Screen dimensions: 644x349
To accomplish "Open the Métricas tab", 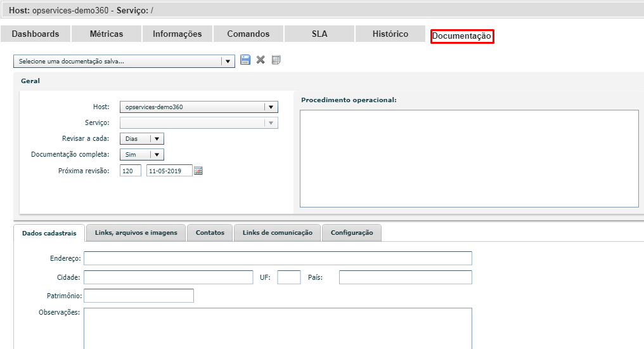I will (106, 34).
